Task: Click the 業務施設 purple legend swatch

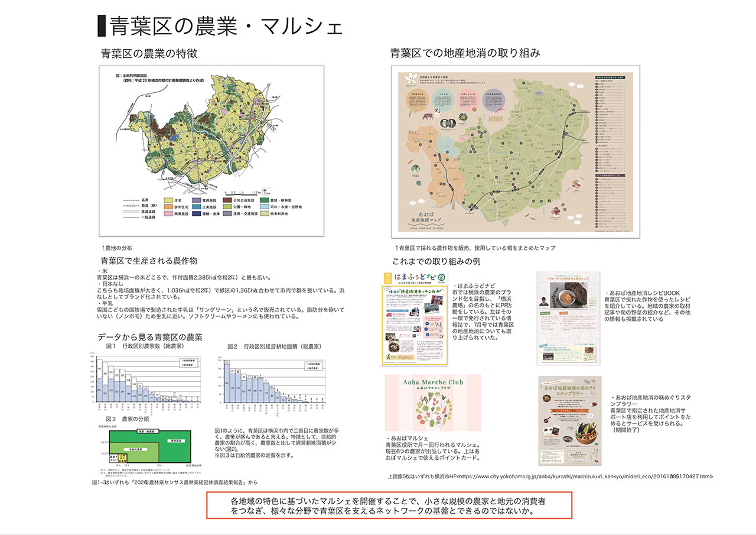Action: 197,200
